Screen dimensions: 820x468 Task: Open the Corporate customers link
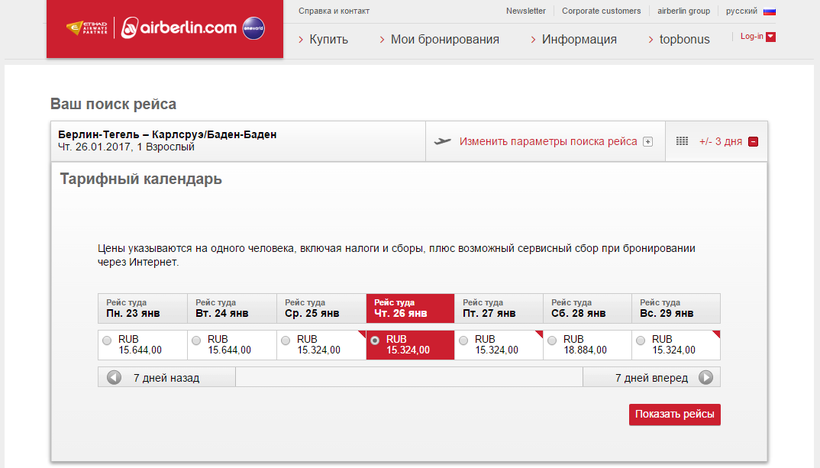pyautogui.click(x=601, y=11)
